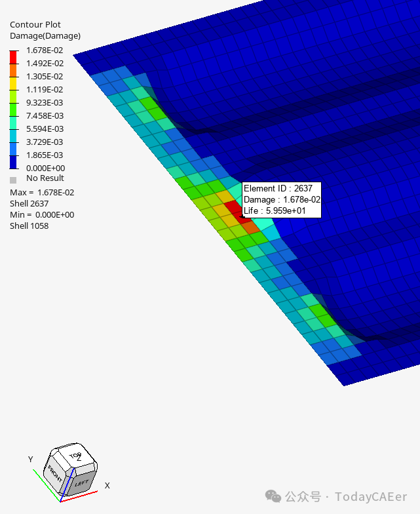The height and width of the screenshot is (514, 420).
Task: Click the WeChat logo in the watermark
Action: 273,496
